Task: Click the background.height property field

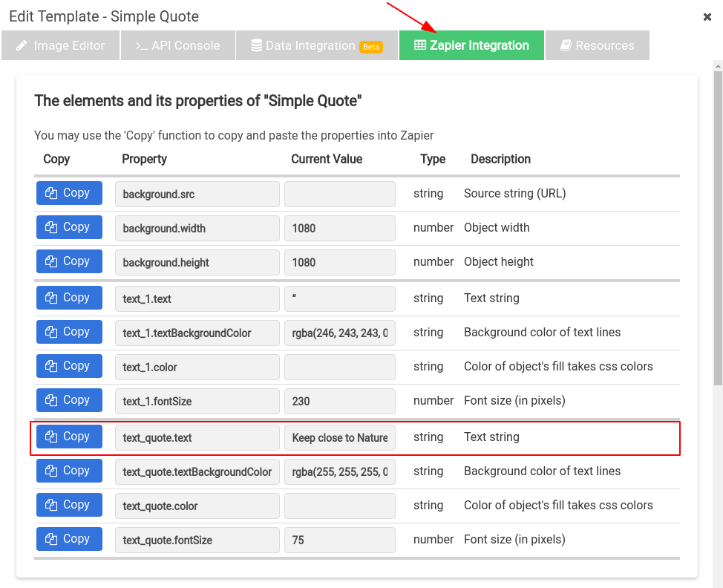Action: tap(197, 262)
